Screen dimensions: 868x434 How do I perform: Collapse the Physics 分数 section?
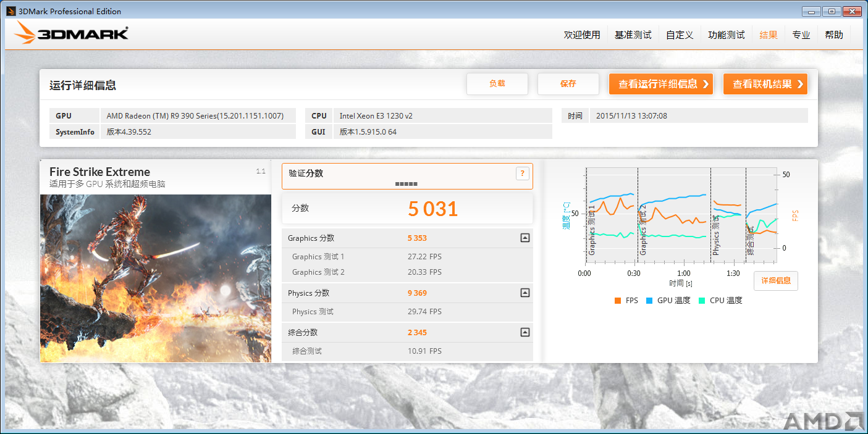tap(525, 293)
